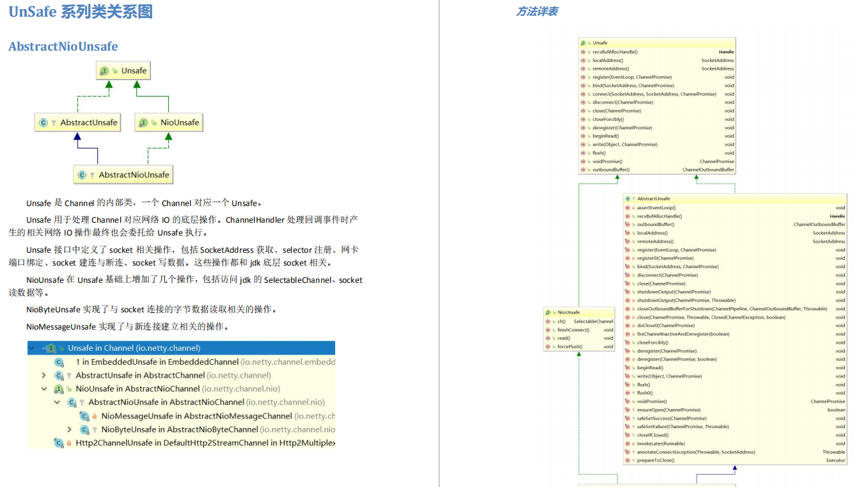Select AbstractNioUnsafe in AbstractNioChannel tree row

click(x=181, y=403)
